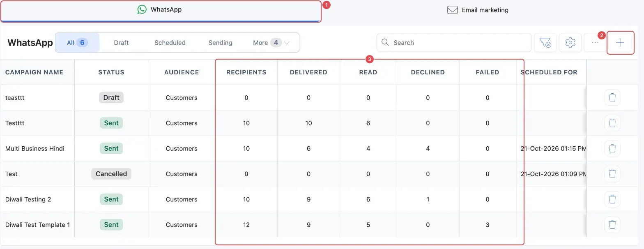Click the Scheduled For column header
The image size is (644, 249).
pyautogui.click(x=549, y=72)
